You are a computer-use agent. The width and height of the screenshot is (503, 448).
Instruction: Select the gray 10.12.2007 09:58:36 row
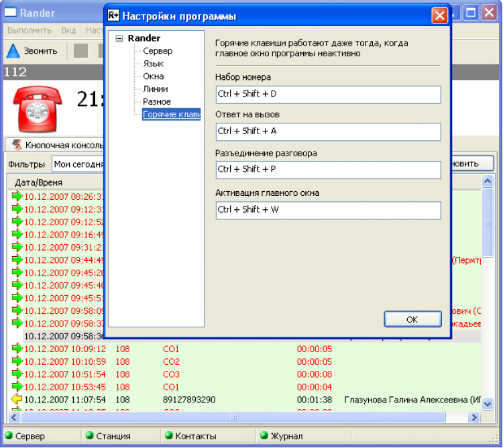click(64, 336)
